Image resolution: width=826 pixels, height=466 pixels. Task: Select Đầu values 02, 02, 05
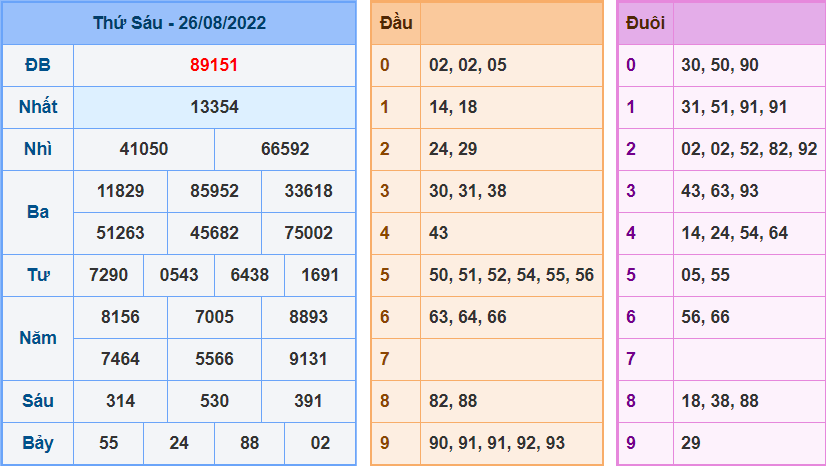tap(468, 65)
